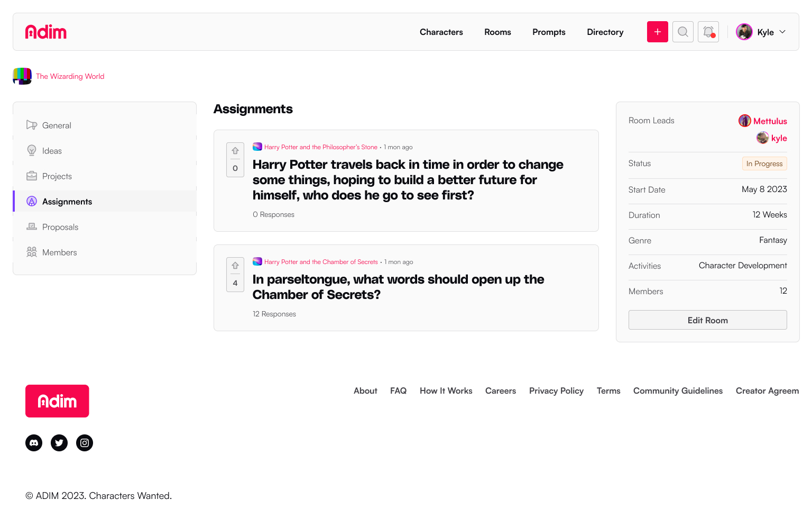Open the Discord social icon in footer

(x=34, y=443)
